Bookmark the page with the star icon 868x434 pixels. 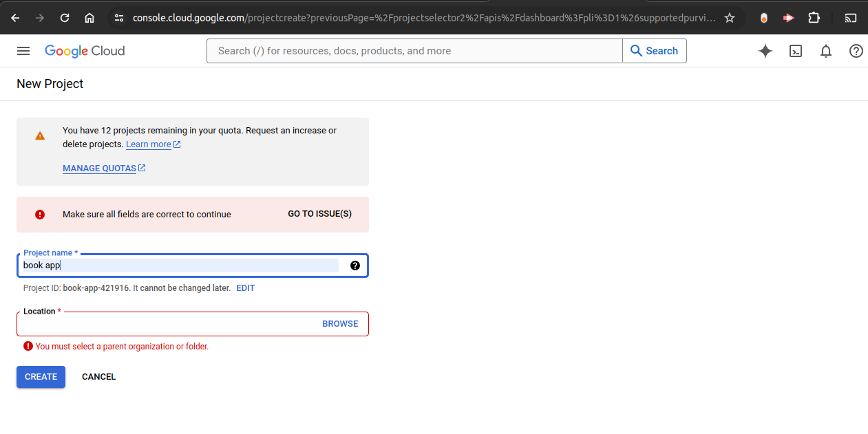pyautogui.click(x=729, y=17)
